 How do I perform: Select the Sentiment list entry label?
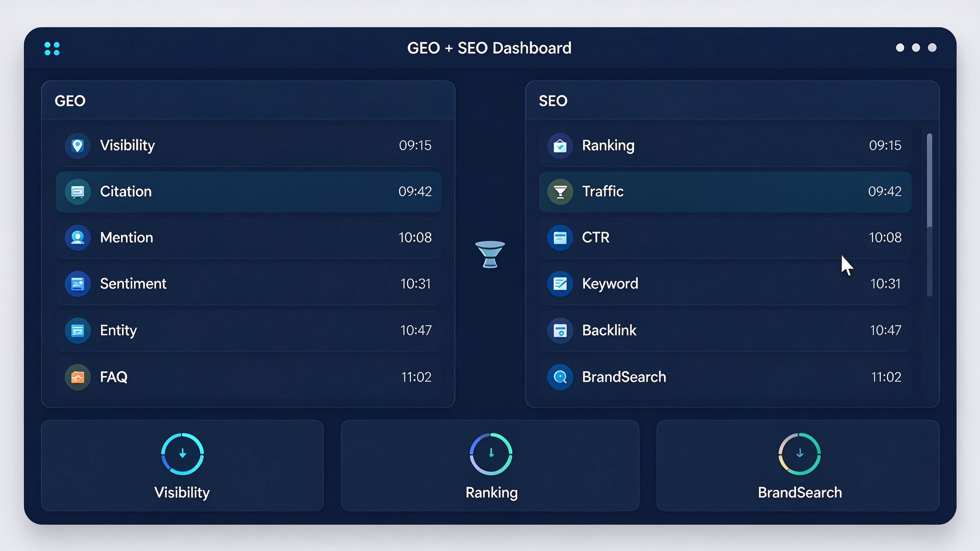(x=133, y=284)
